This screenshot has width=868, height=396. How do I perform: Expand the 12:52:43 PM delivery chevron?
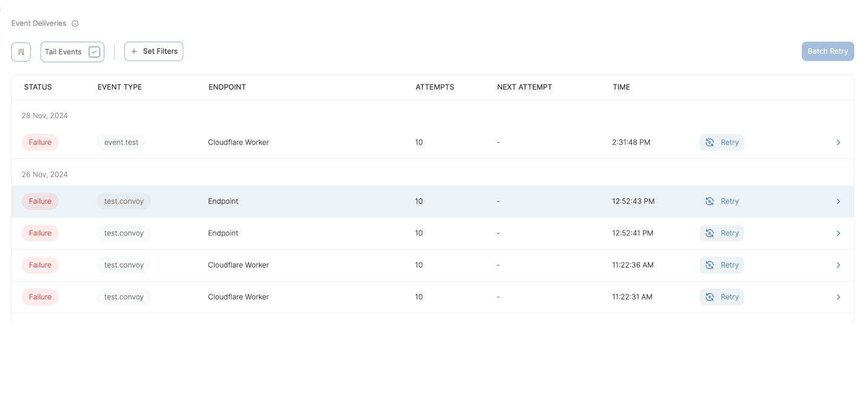tap(838, 201)
